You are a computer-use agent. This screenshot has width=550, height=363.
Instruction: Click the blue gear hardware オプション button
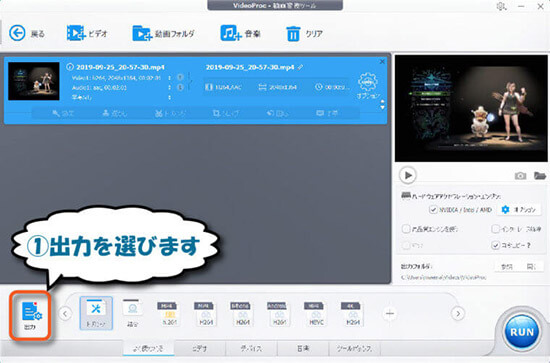pyautogui.click(x=520, y=210)
